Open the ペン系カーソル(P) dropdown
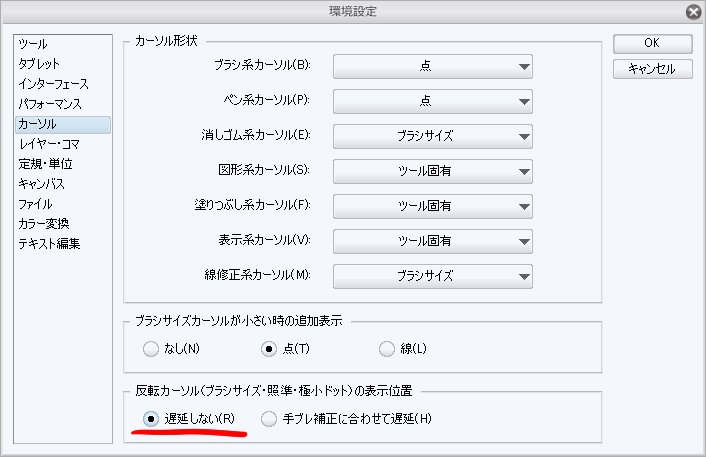Screen dimensions: 706x457 [x=433, y=101]
